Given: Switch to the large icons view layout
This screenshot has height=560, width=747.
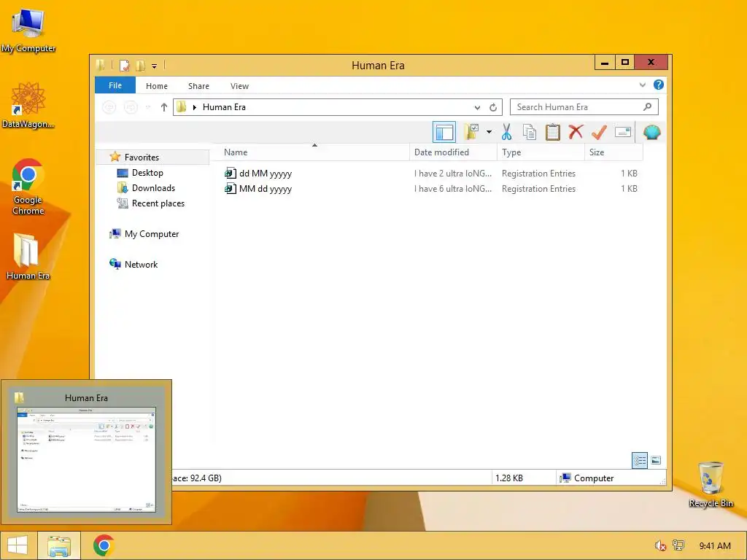Looking at the screenshot, I should 656,460.
